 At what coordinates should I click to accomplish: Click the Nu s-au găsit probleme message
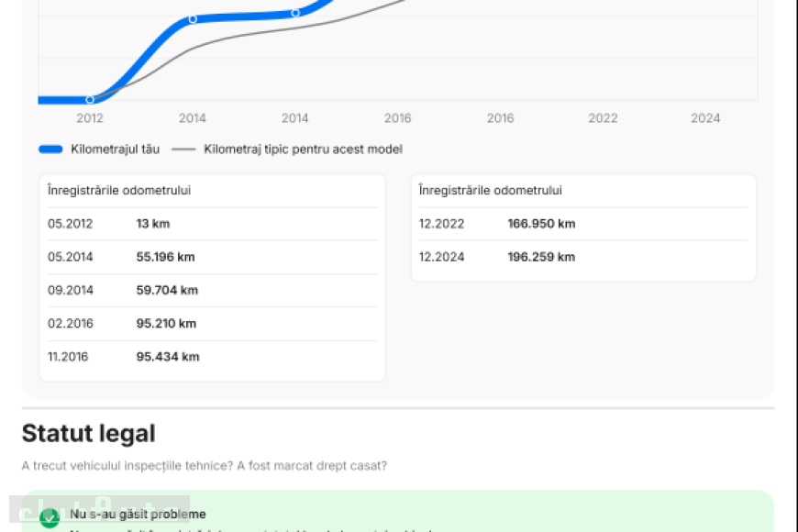pyautogui.click(x=139, y=515)
